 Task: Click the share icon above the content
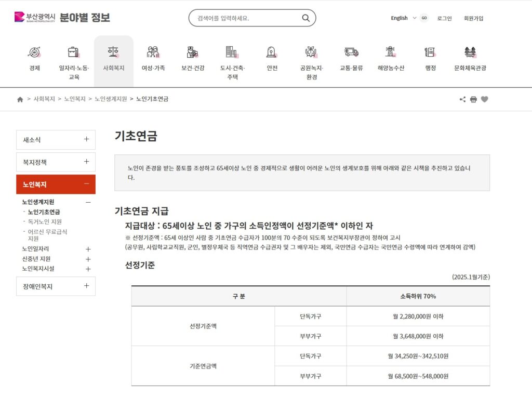462,99
